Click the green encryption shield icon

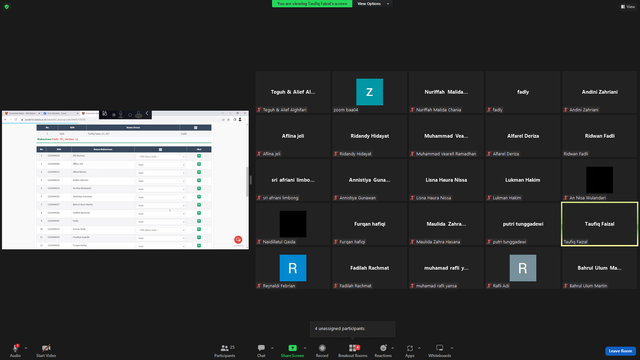(7, 7)
